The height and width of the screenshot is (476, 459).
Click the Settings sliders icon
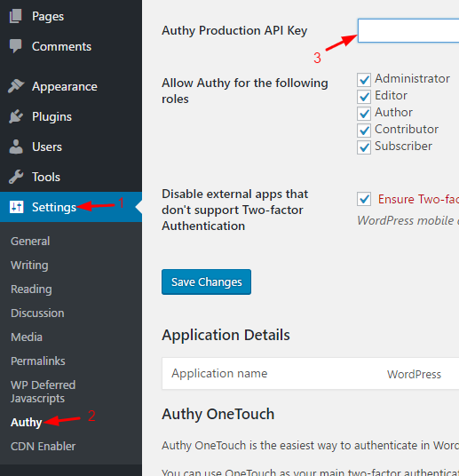click(16, 207)
